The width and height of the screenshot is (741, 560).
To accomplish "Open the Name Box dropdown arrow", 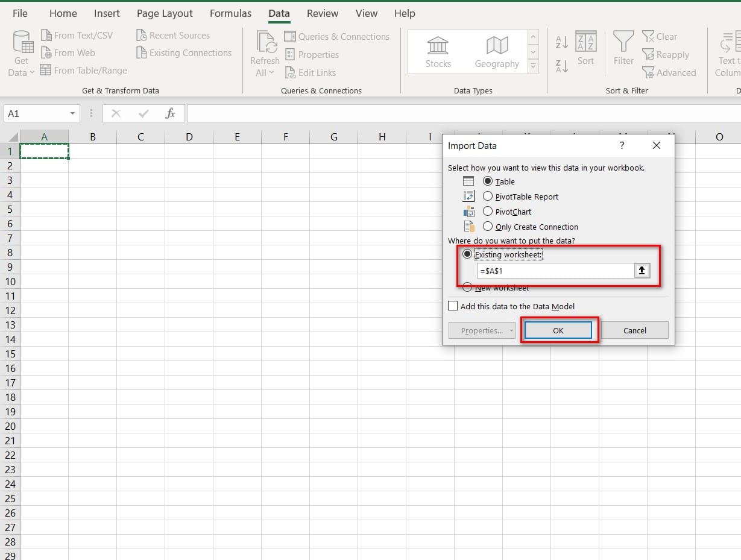I will click(72, 113).
